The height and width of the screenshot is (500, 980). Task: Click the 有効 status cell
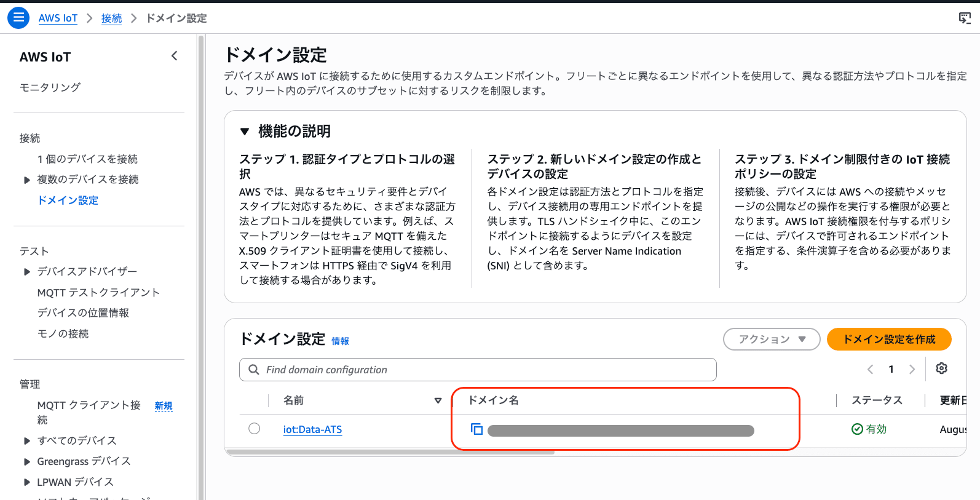[x=869, y=429]
